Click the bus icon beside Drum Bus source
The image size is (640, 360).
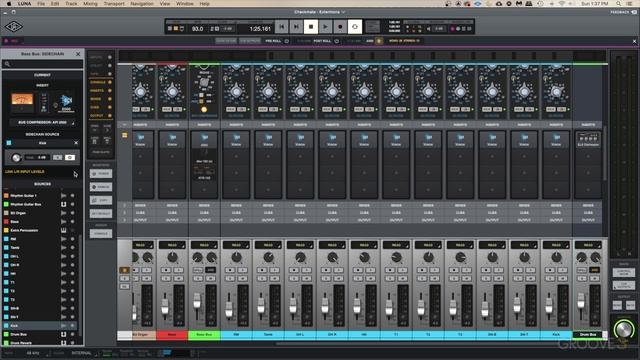pos(64,334)
